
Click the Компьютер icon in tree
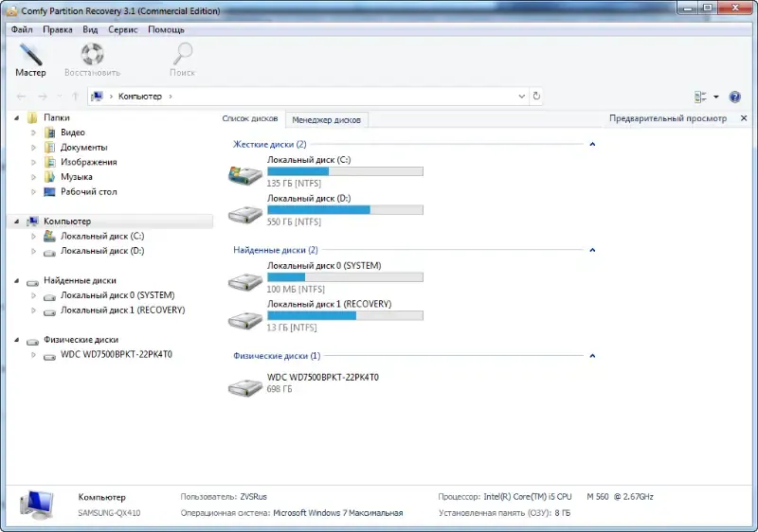point(32,222)
